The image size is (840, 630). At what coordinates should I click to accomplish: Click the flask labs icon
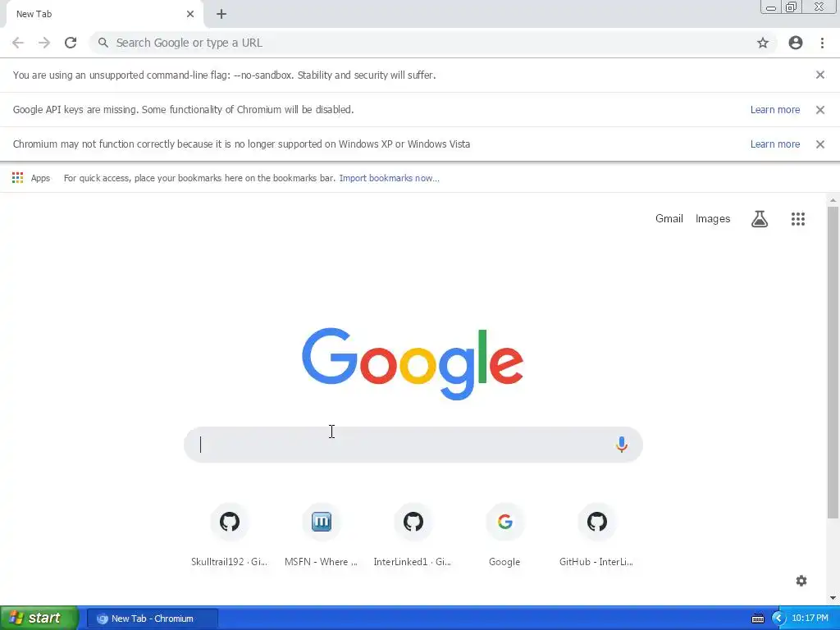(760, 218)
